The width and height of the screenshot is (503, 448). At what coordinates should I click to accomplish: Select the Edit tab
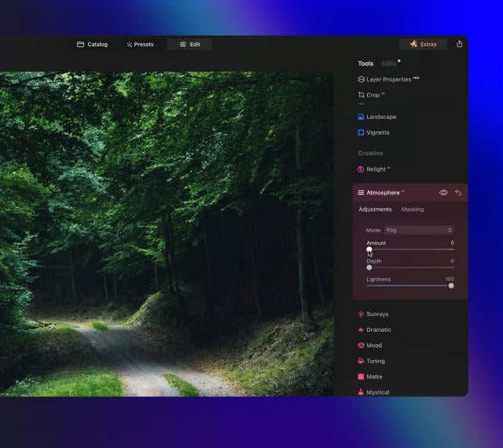189,44
